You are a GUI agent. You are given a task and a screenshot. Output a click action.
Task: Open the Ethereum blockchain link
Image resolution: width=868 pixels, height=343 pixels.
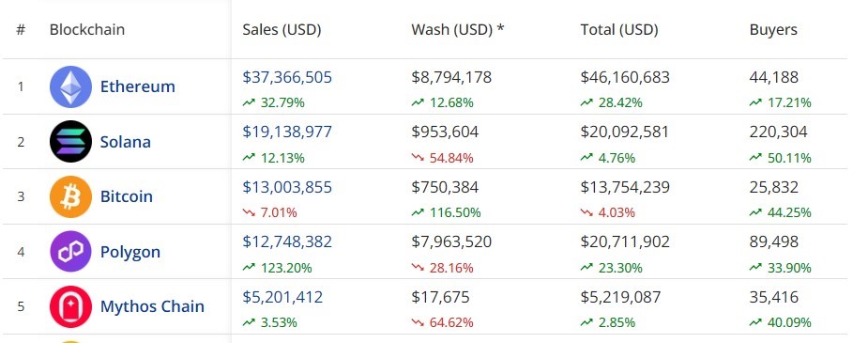(x=137, y=86)
